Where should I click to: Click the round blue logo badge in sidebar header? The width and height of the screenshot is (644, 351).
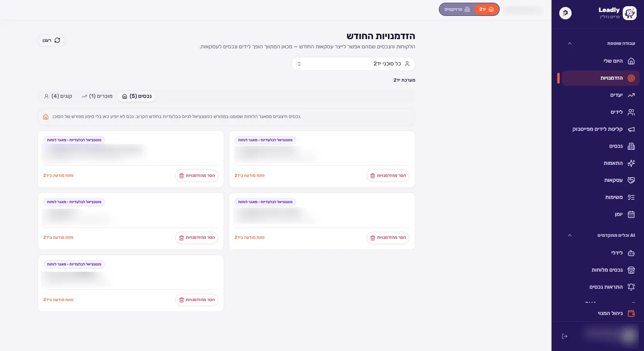click(x=565, y=13)
